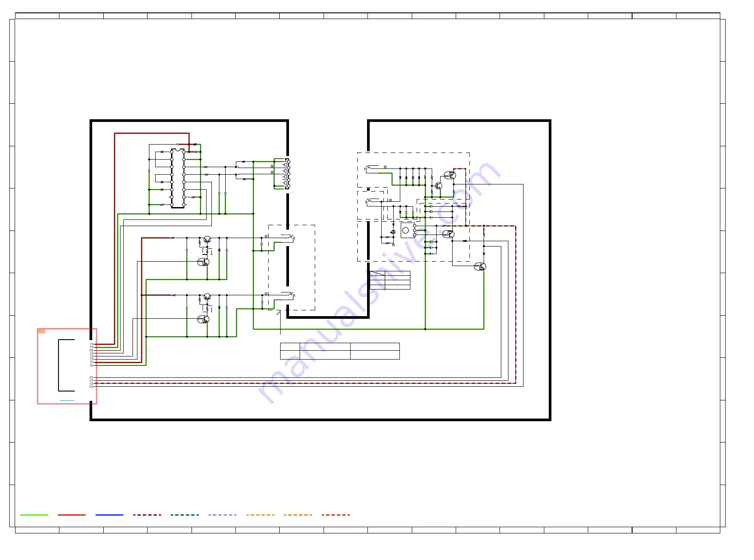Image resolution: width=754 pixels, height=560 pixels.
Task: Click the solid green line legend swatch
Action: (34, 515)
